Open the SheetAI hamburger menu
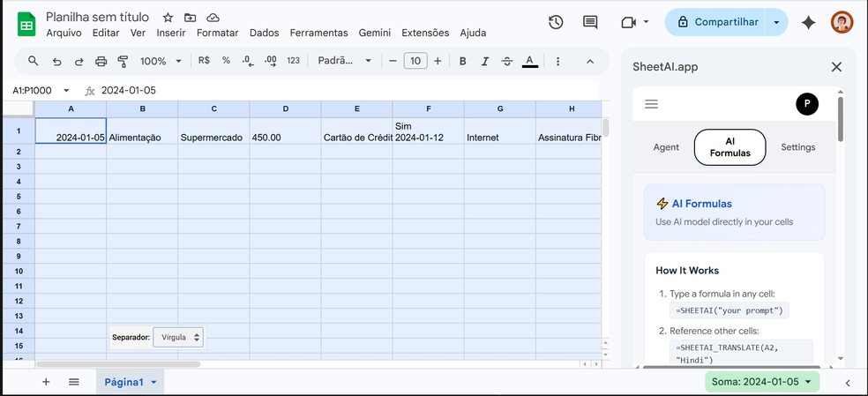Image resolution: width=868 pixels, height=396 pixels. click(x=652, y=104)
